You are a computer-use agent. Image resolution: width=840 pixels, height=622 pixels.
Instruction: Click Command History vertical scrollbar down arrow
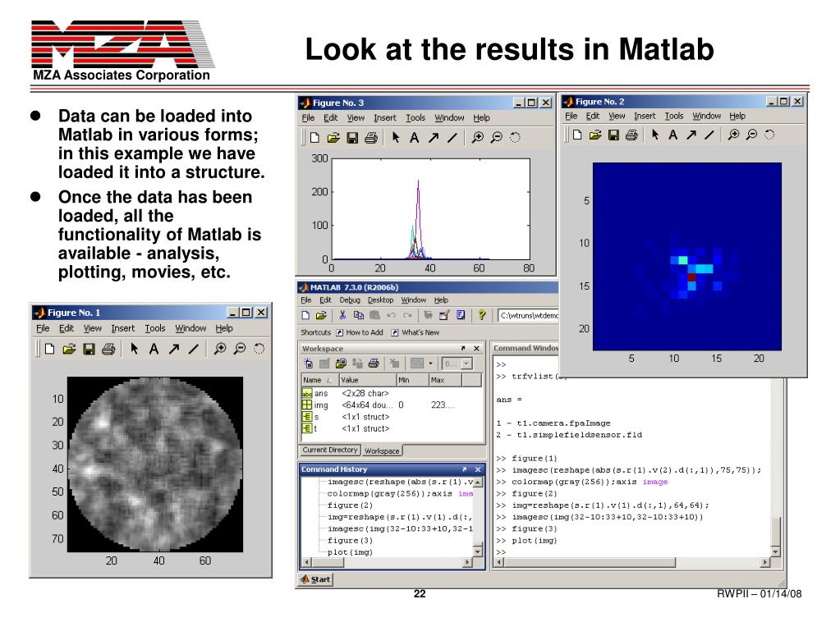point(478,551)
